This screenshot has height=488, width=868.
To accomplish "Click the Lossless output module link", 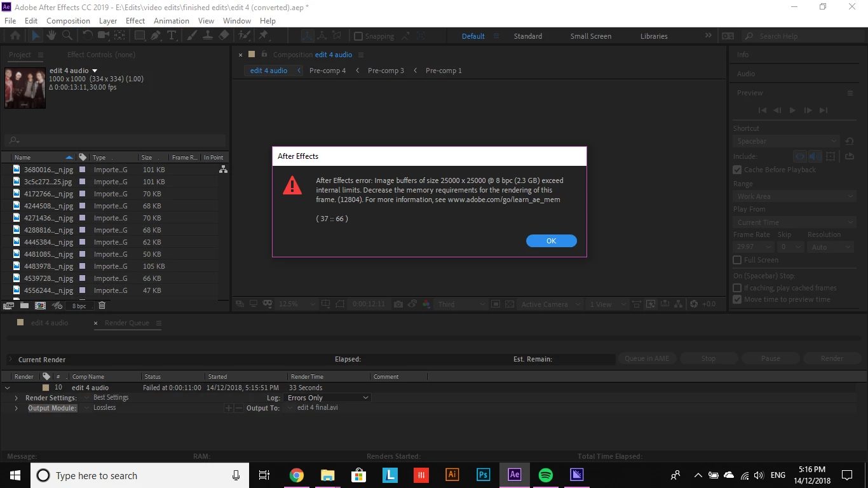I will tap(105, 408).
